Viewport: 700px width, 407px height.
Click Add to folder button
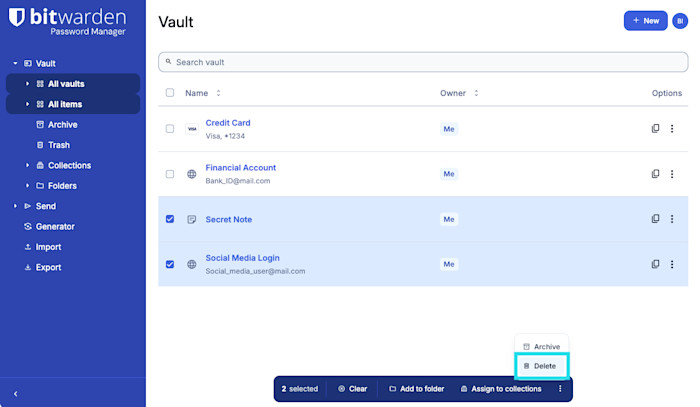[417, 389]
